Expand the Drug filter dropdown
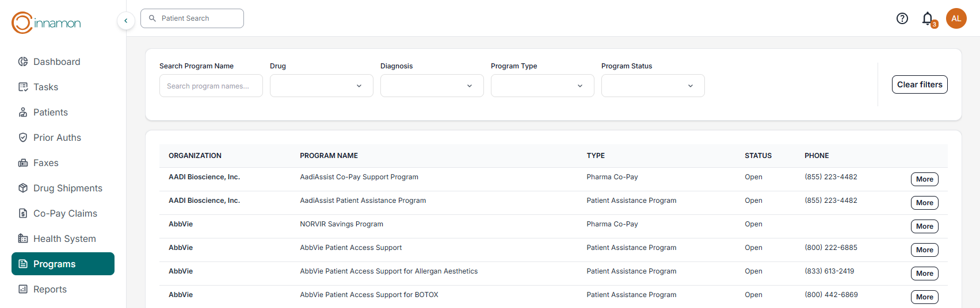This screenshot has height=308, width=980. click(321, 86)
